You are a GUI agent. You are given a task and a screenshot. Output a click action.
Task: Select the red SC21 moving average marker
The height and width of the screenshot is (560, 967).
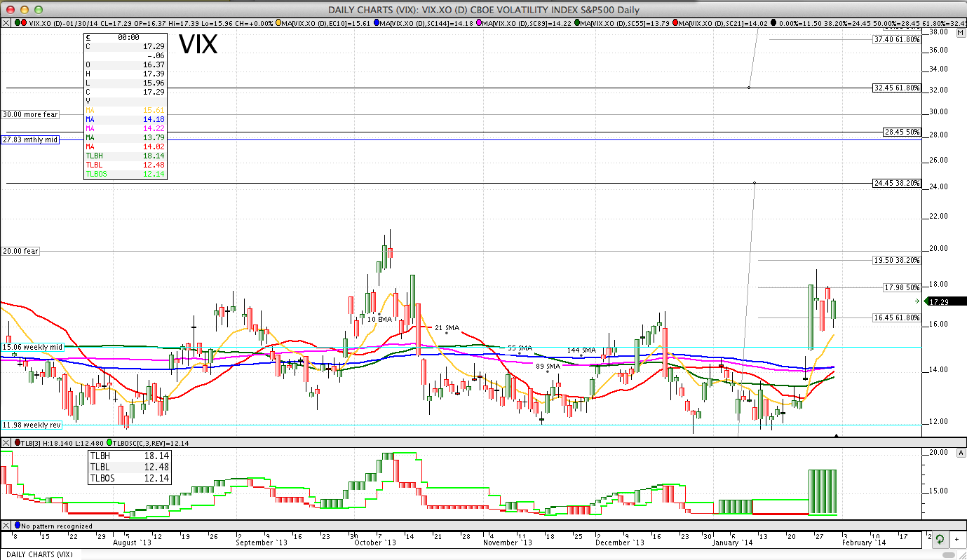(x=676, y=22)
